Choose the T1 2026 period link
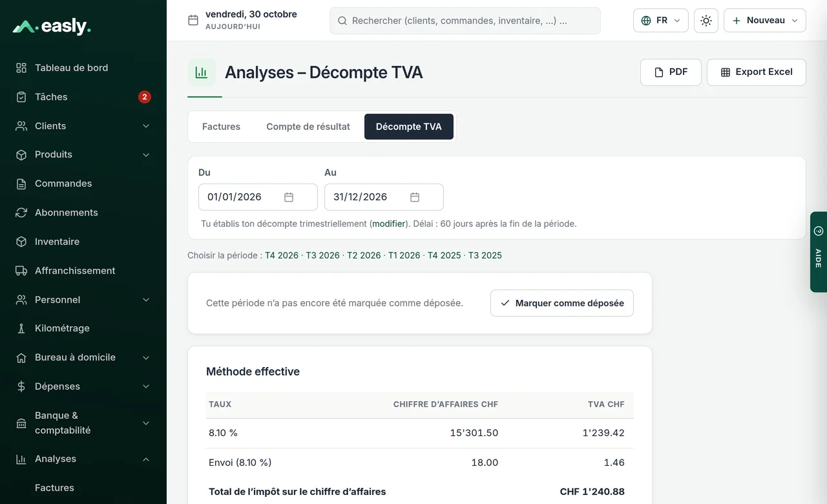 (404, 255)
